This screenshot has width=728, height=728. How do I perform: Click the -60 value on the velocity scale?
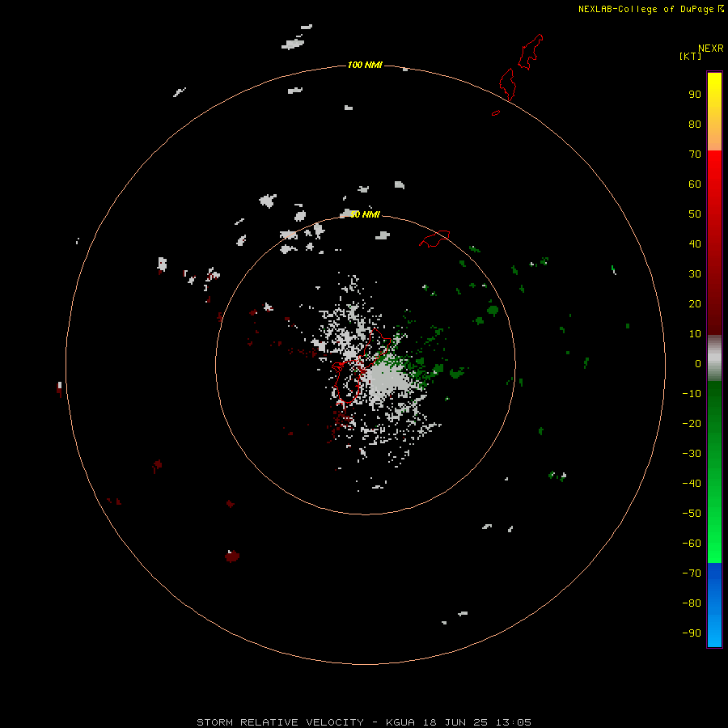[692, 544]
